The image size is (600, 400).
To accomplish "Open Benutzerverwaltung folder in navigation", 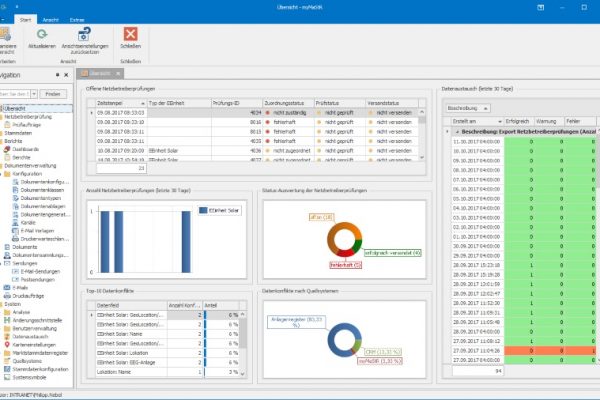I will pos(34,328).
